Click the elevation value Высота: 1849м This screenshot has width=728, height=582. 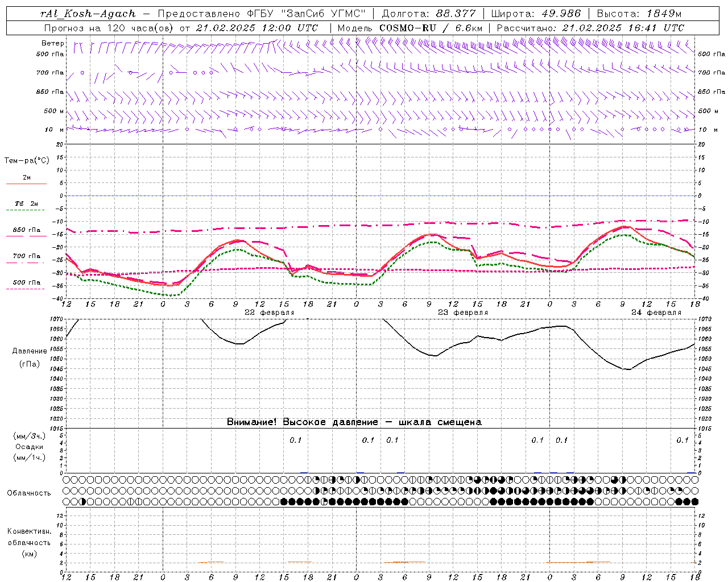(639, 14)
